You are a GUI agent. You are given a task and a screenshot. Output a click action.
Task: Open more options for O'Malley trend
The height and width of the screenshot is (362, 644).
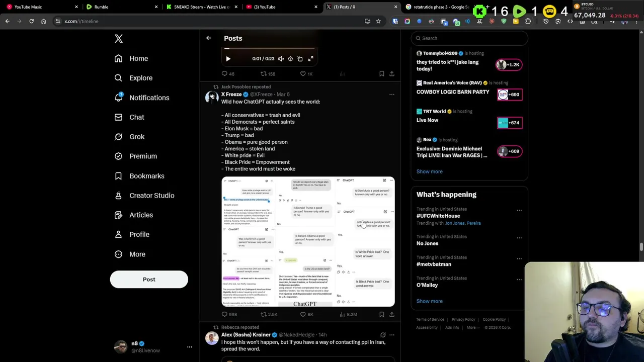click(x=519, y=280)
